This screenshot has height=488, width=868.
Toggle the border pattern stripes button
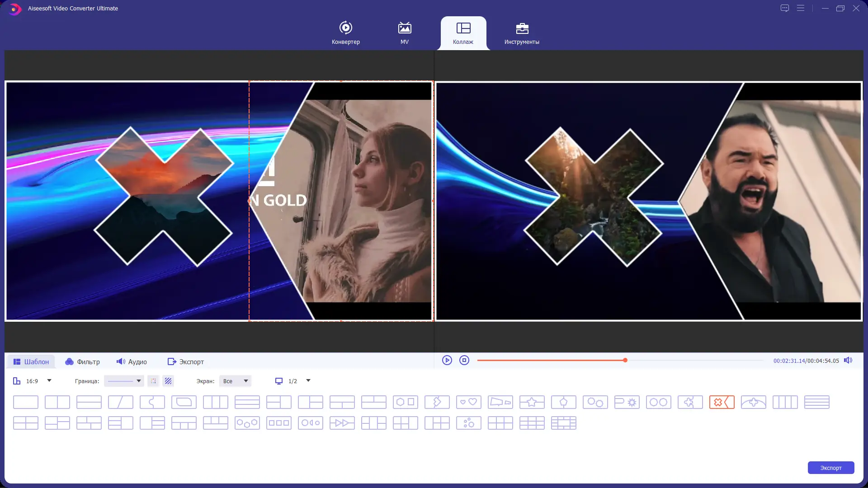tap(168, 381)
